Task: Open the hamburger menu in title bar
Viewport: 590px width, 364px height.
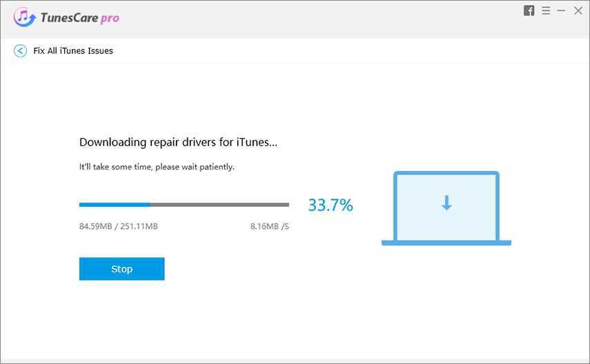Action: (546, 11)
